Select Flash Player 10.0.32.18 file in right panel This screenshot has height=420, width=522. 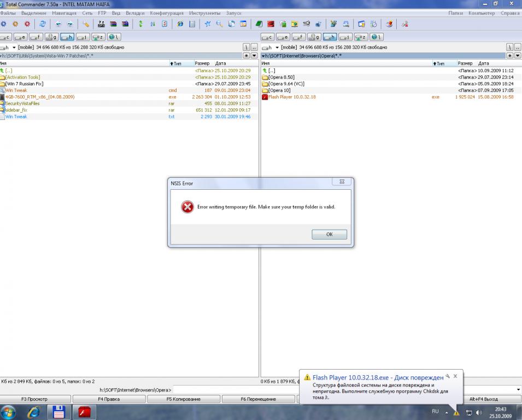point(391,97)
